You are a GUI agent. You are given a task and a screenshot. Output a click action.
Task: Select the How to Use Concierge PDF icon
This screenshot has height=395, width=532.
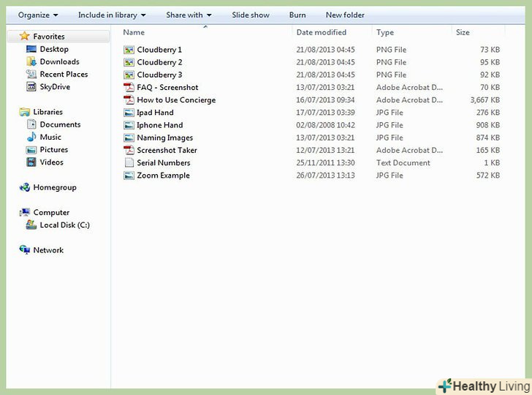pos(129,100)
